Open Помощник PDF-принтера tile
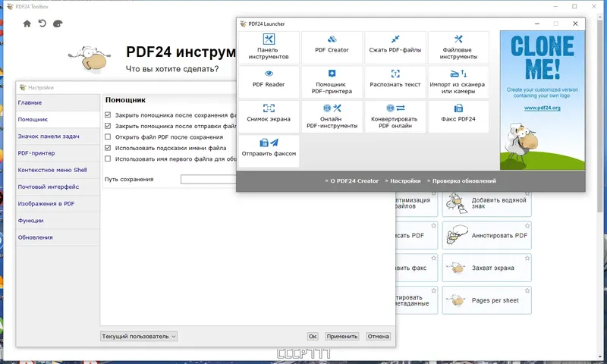Screen dimensions: 607x364 332,82
